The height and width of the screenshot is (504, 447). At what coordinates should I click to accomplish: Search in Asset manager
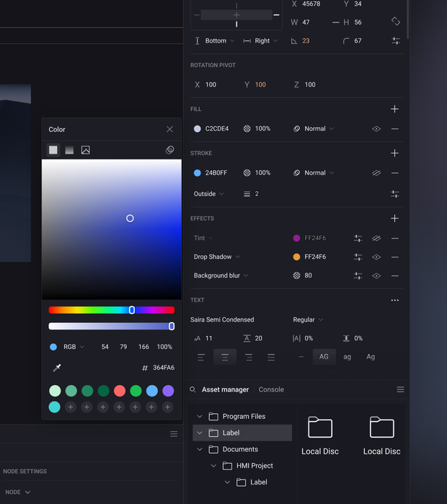pyautogui.click(x=192, y=389)
